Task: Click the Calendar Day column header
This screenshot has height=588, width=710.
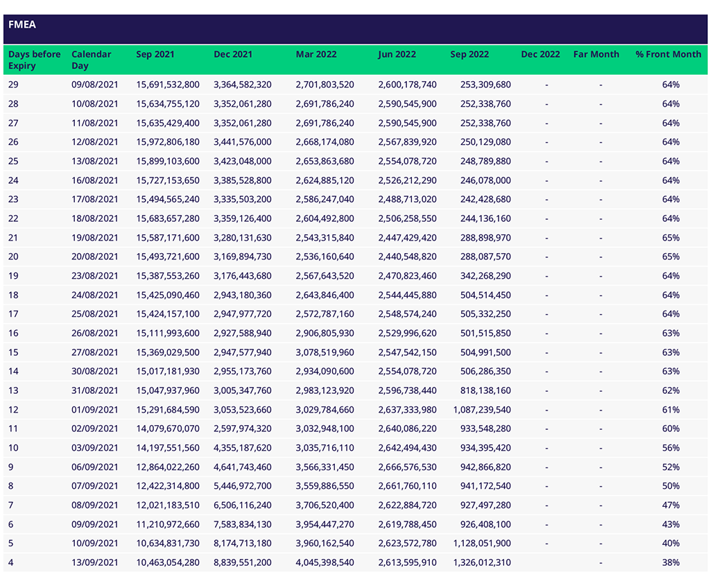Action: pos(91,60)
